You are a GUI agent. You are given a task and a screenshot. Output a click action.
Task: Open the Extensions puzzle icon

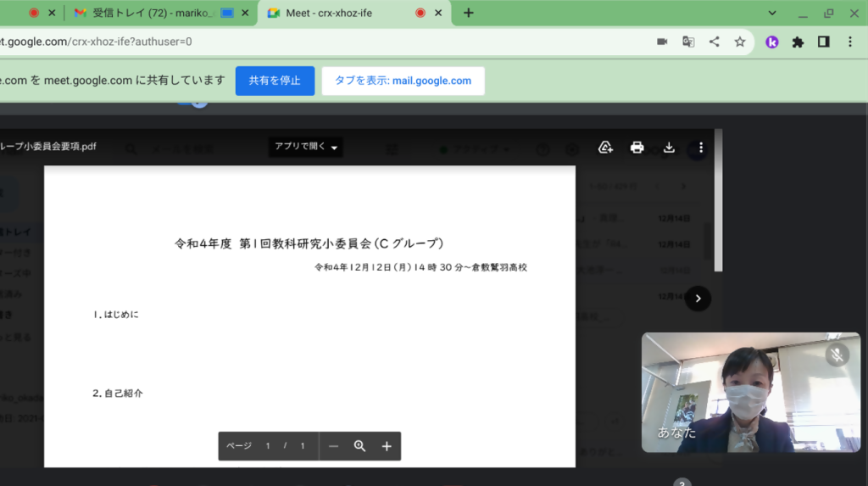pyautogui.click(x=798, y=42)
